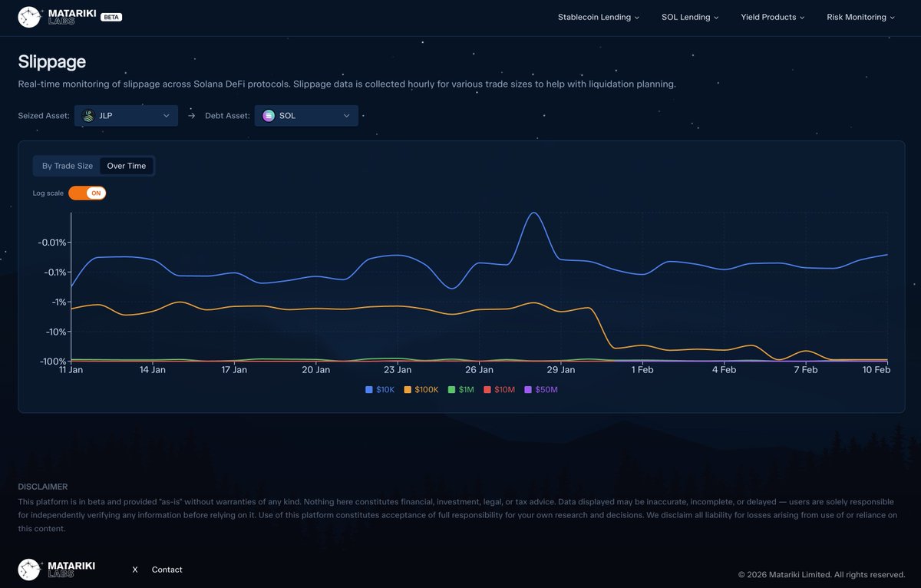Click the 1 Feb label on x-axis
Screen dimensions: 921x588
coord(642,370)
